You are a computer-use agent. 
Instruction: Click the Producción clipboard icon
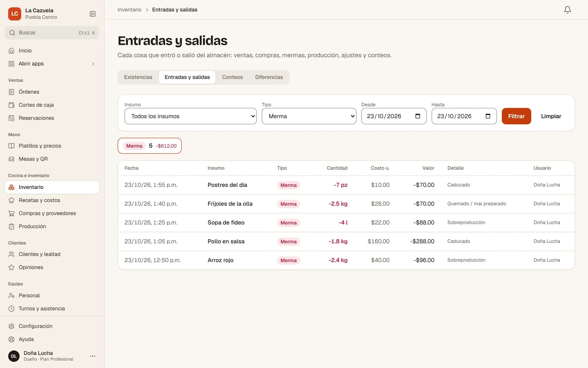pos(11,226)
